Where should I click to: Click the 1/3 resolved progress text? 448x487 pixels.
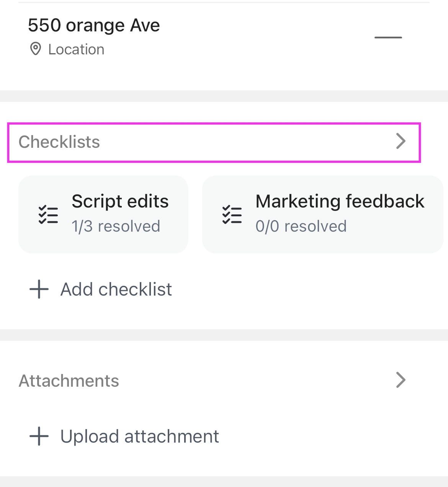click(x=116, y=226)
